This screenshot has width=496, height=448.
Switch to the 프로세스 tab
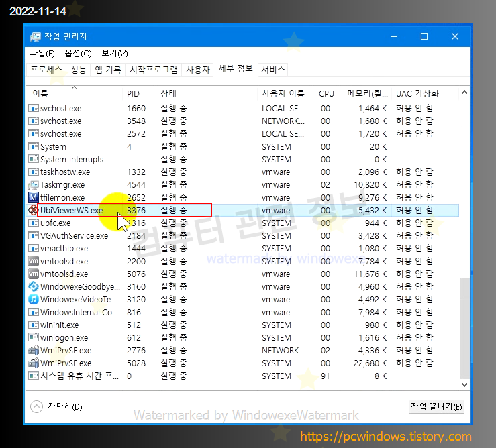(x=46, y=70)
